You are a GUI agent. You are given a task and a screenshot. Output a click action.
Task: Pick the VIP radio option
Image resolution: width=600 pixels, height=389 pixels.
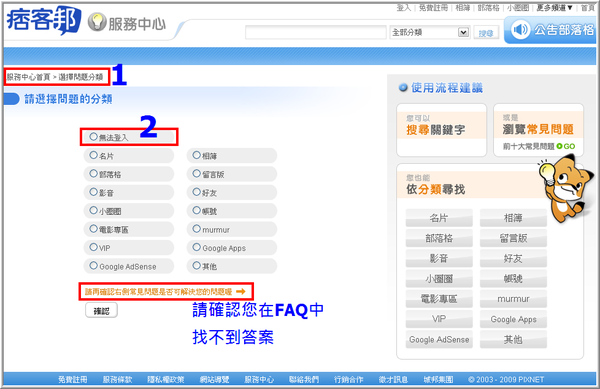93,247
